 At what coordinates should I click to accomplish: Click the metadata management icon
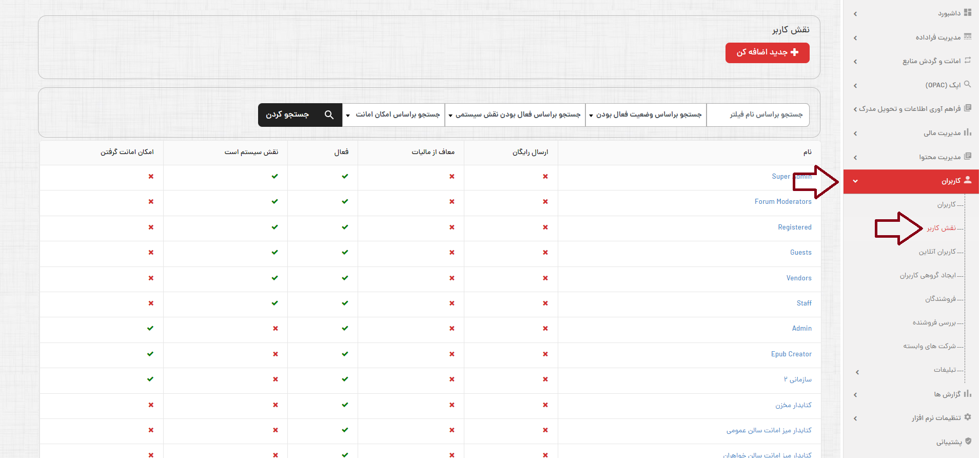point(968,37)
